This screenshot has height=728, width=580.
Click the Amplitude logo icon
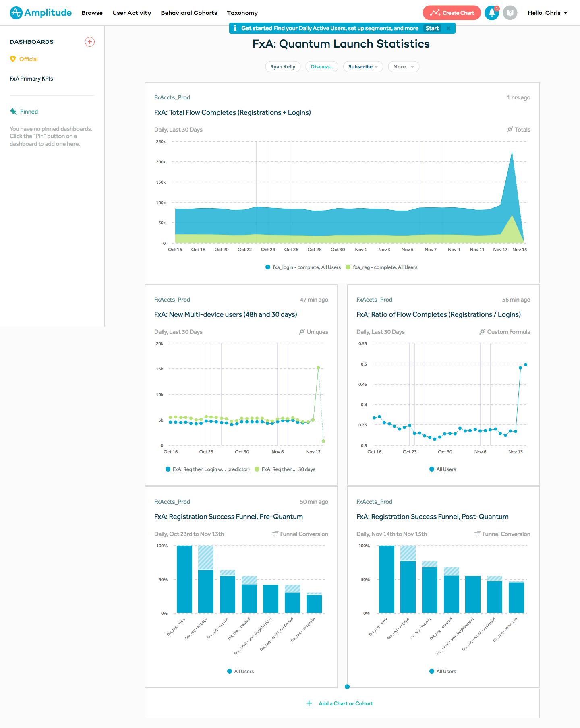pyautogui.click(x=16, y=13)
